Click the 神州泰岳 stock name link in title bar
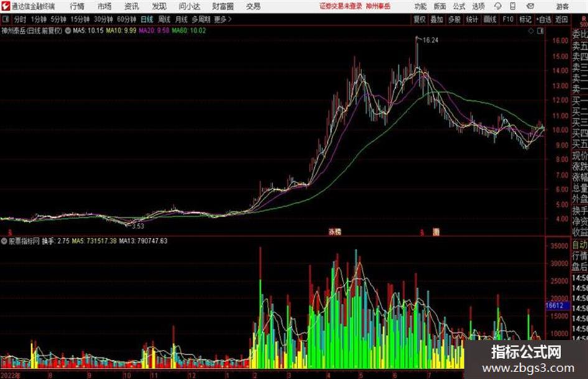 (378, 6)
